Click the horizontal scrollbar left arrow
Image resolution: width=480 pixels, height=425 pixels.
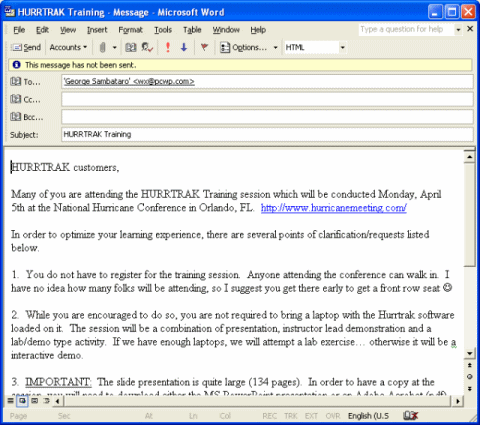(58, 401)
